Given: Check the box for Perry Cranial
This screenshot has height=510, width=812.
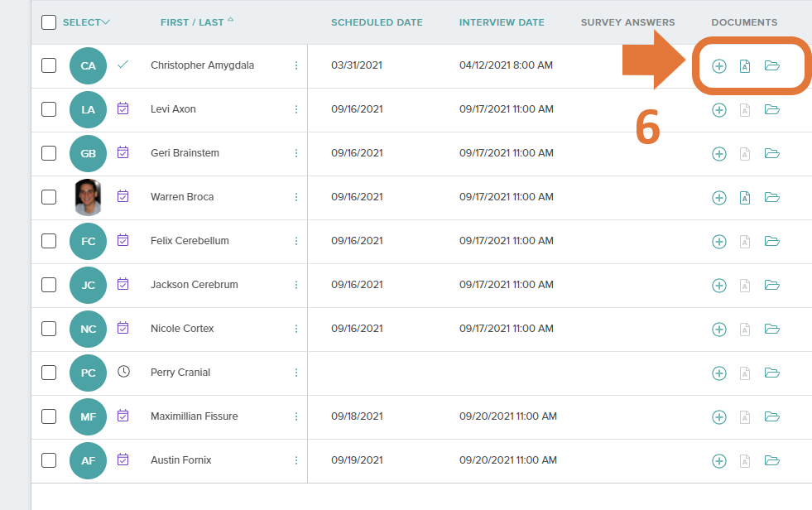Looking at the screenshot, I should coord(49,373).
